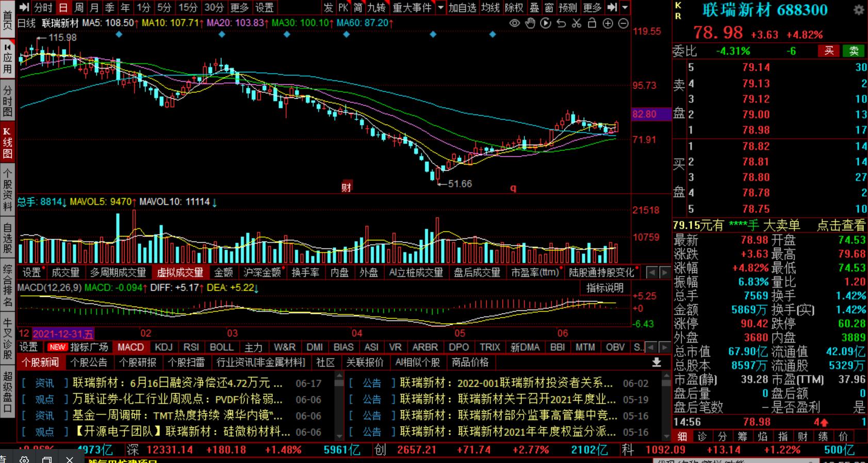
Task: Click the window restore icon in the bottom bar
Action: [x=47, y=459]
